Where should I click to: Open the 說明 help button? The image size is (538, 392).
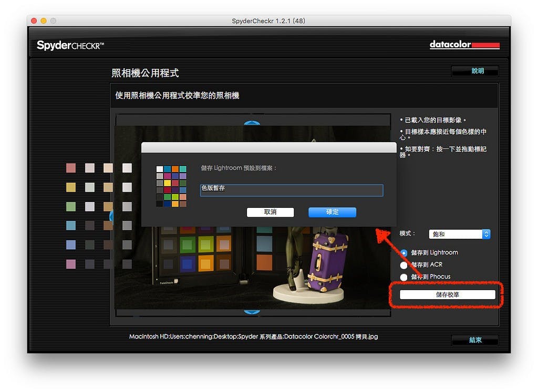click(x=475, y=71)
